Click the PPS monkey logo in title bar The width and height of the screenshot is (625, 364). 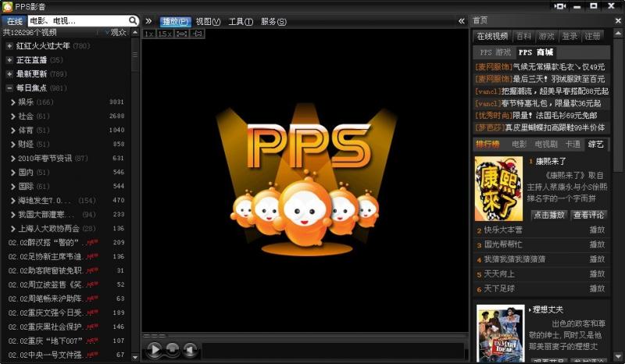7,6
